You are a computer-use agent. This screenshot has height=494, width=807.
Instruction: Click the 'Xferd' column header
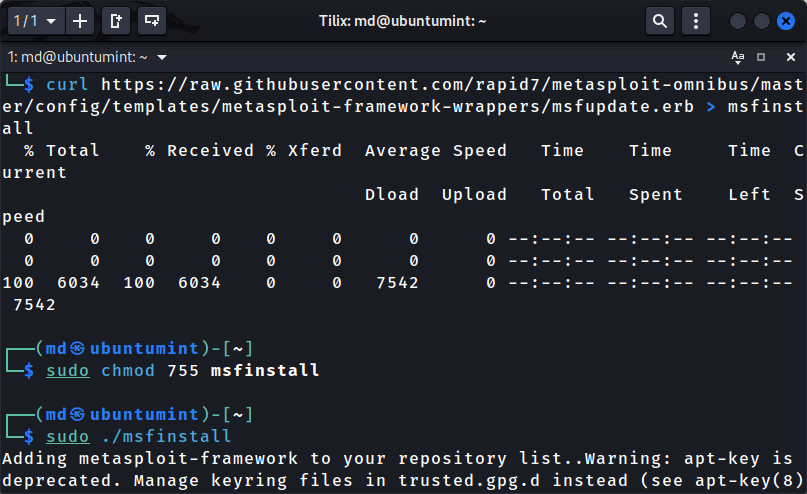pos(315,151)
